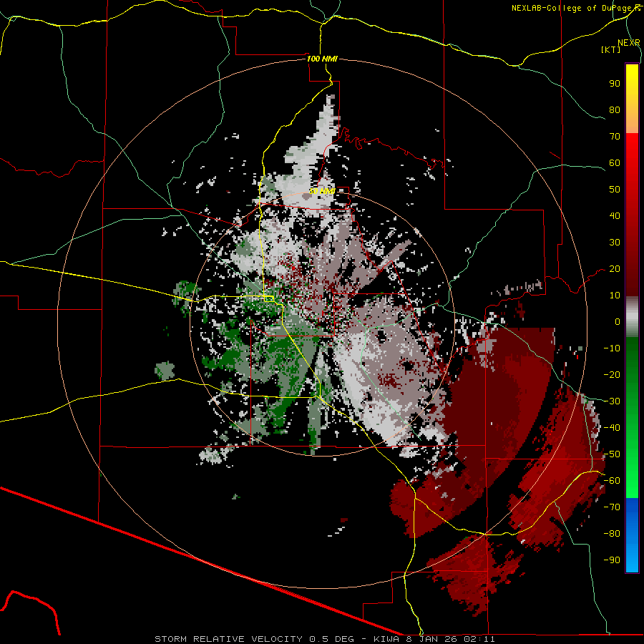This screenshot has height=644, width=644.
Task: Click the 30 value on the velocity legend
Action: coord(615,243)
